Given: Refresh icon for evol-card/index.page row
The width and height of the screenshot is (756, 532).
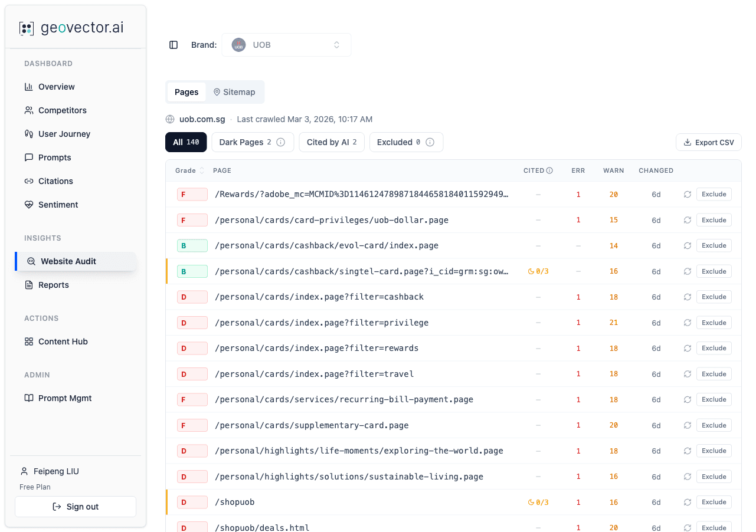Looking at the screenshot, I should pos(688,245).
